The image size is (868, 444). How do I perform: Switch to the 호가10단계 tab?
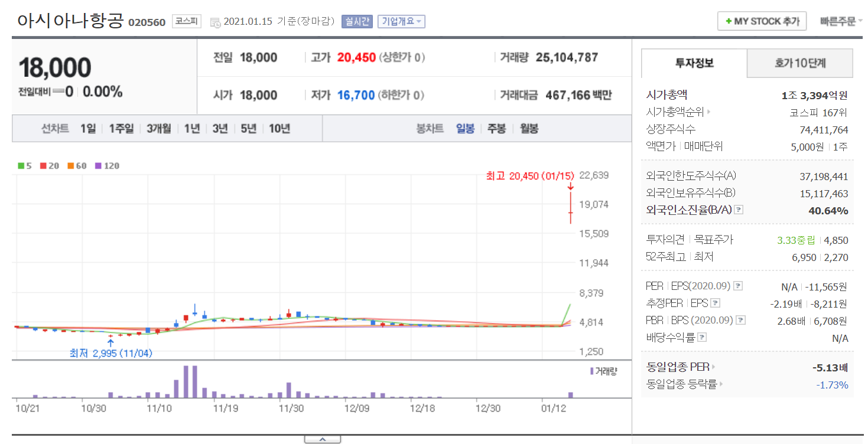799,63
